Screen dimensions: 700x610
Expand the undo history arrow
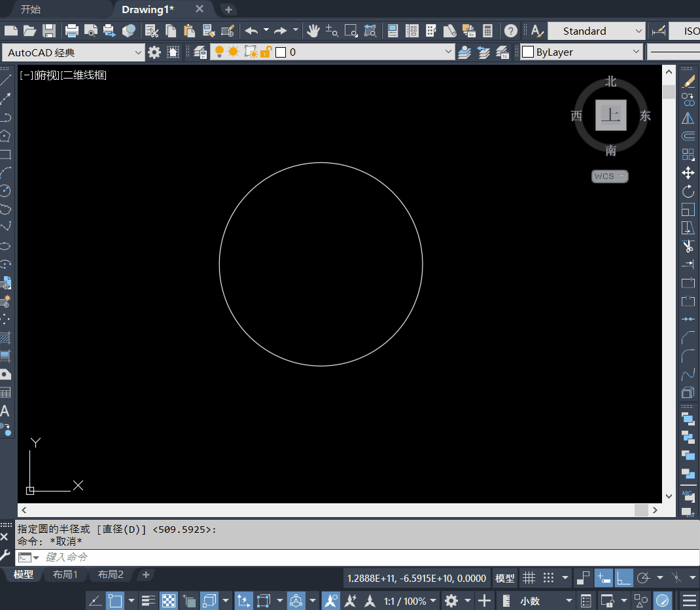266,30
